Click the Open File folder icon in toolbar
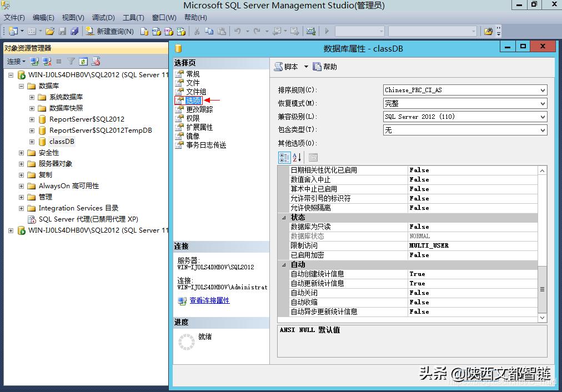 (50, 31)
